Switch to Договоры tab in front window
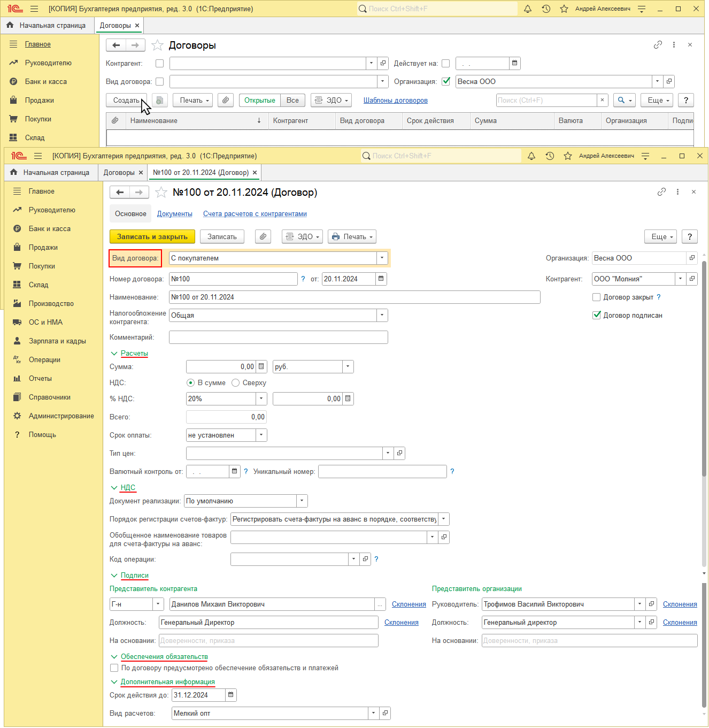The width and height of the screenshot is (709, 728). 119,172
